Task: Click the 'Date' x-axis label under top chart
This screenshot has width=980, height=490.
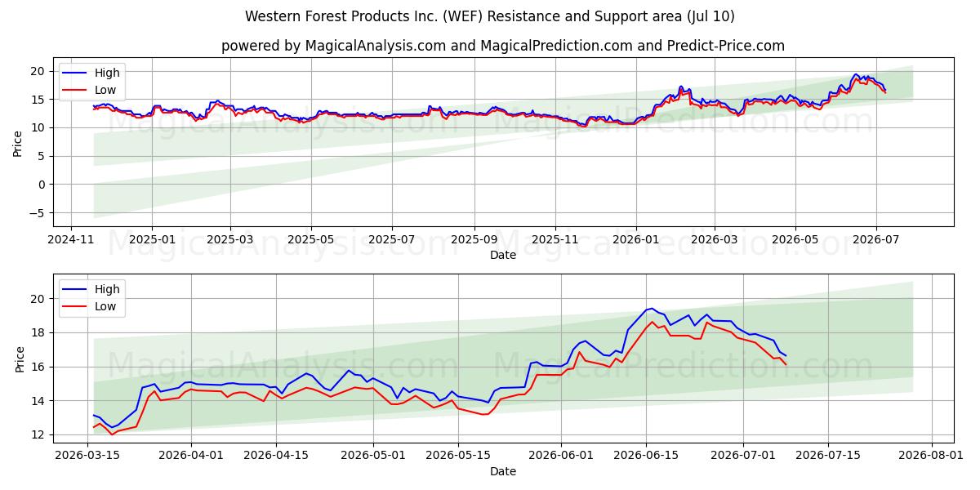Action: [x=503, y=255]
